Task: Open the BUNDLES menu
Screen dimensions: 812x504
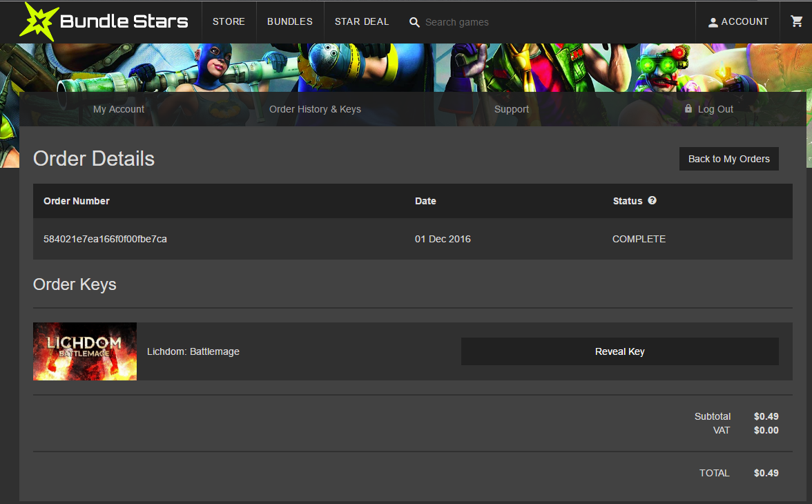Action: click(x=290, y=22)
